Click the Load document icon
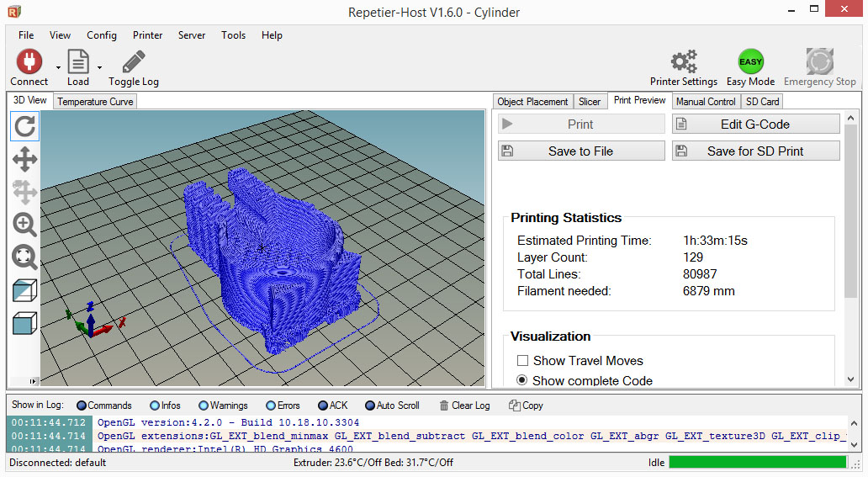 pyautogui.click(x=78, y=61)
